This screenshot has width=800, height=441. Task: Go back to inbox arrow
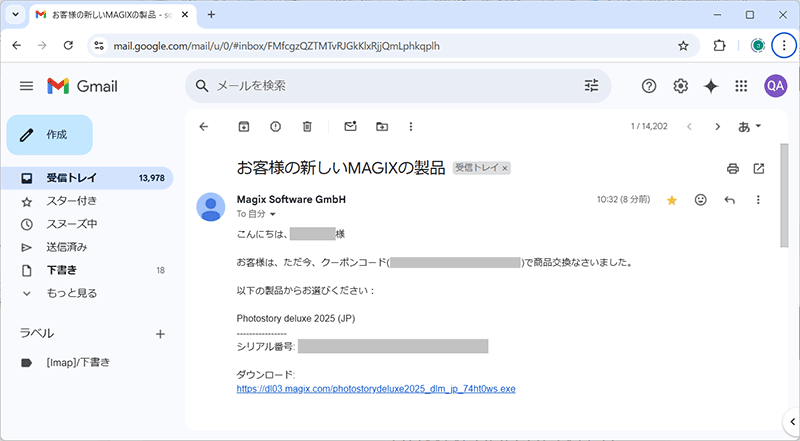coord(204,127)
